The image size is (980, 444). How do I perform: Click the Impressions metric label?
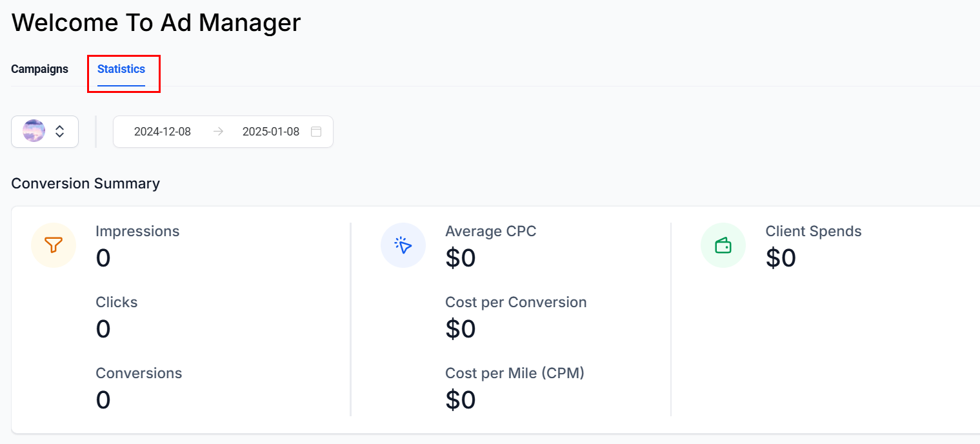(x=137, y=231)
